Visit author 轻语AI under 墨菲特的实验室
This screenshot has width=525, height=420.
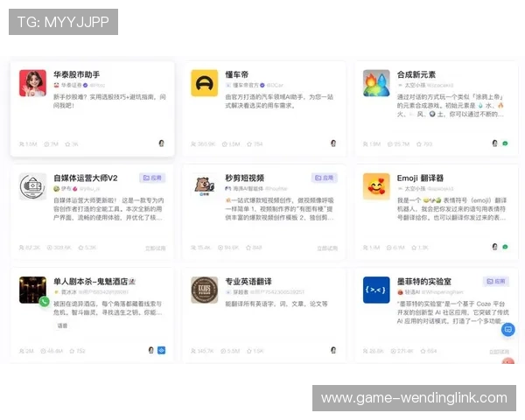(x=412, y=292)
